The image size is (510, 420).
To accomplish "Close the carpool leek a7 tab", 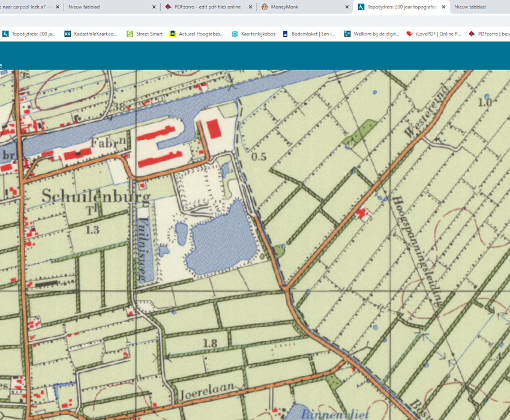I will click(x=58, y=7).
